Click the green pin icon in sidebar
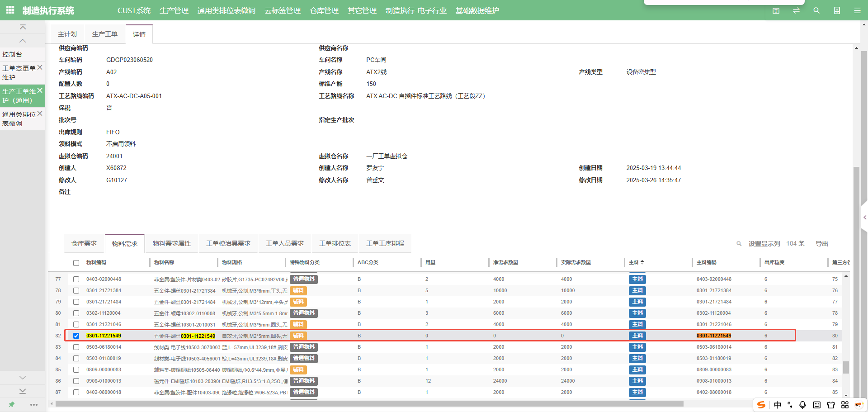 coord(11,404)
